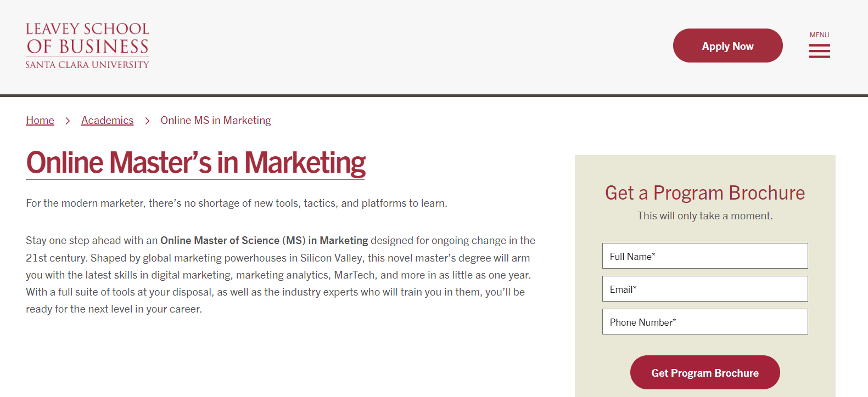Select the Santa Clara University text in logo

click(x=87, y=66)
